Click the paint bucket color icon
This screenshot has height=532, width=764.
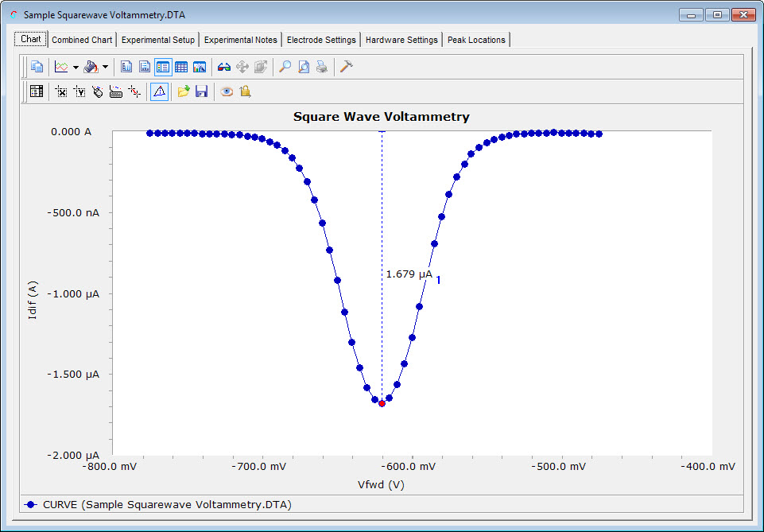click(x=91, y=67)
